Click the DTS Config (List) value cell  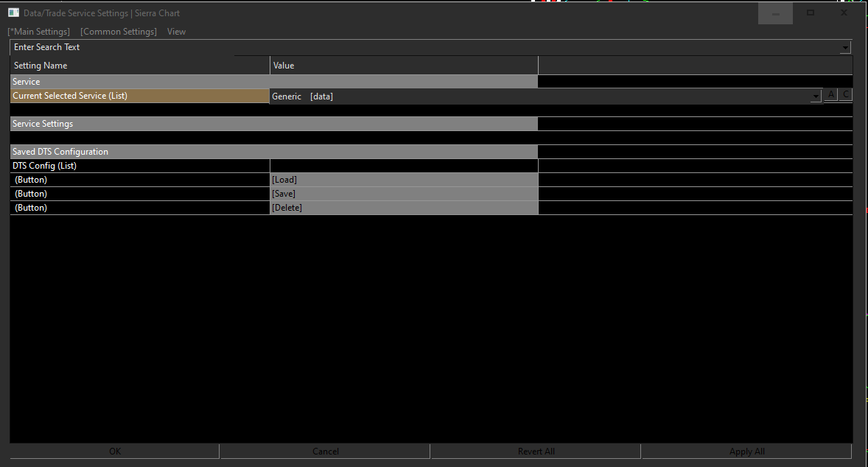tap(404, 166)
